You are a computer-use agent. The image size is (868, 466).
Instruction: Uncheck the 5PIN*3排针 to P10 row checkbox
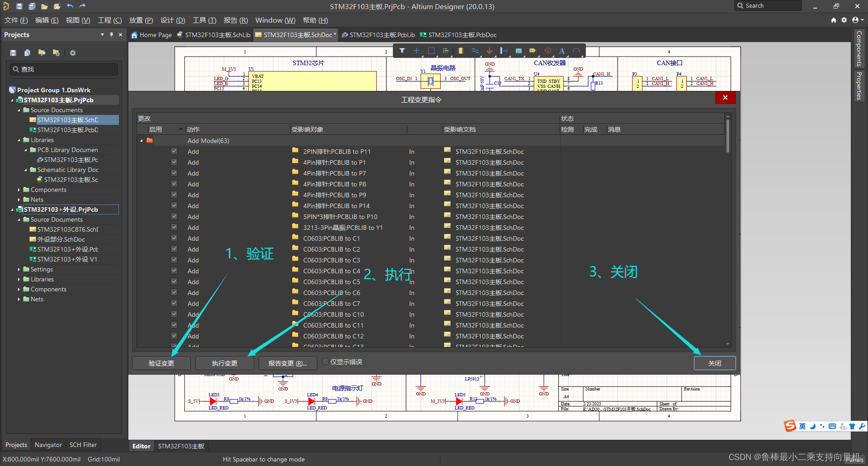click(174, 216)
